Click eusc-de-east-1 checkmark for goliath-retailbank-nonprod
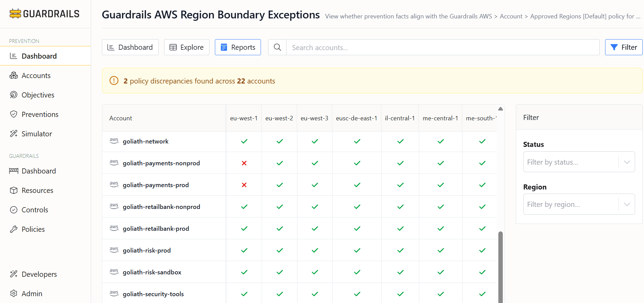 (357, 207)
